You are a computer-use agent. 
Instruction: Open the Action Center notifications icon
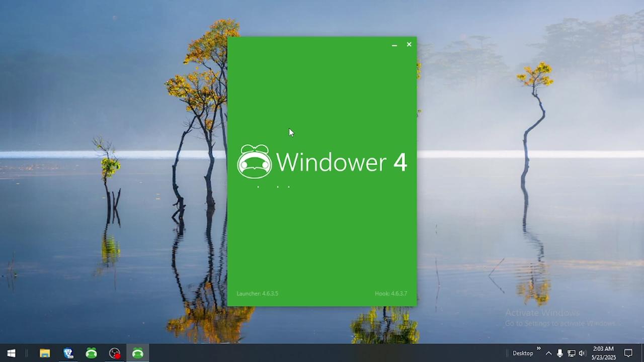[x=628, y=353]
